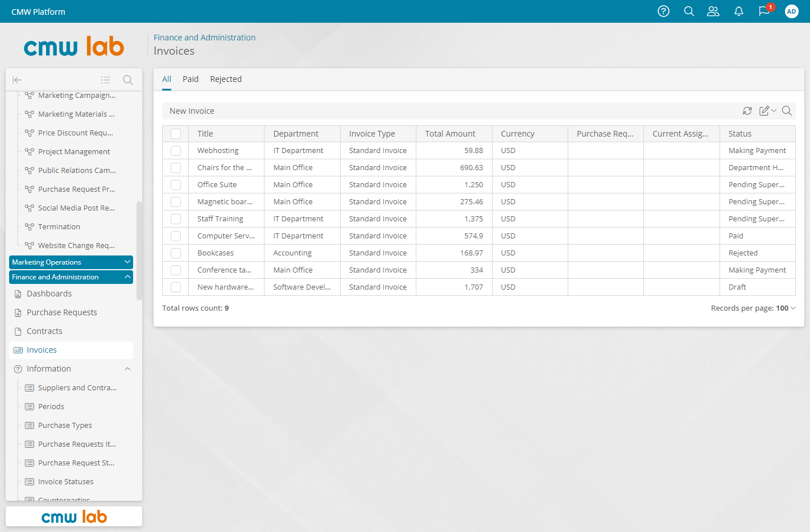
Task: Open Periods list in sidebar
Action: pos(51,407)
